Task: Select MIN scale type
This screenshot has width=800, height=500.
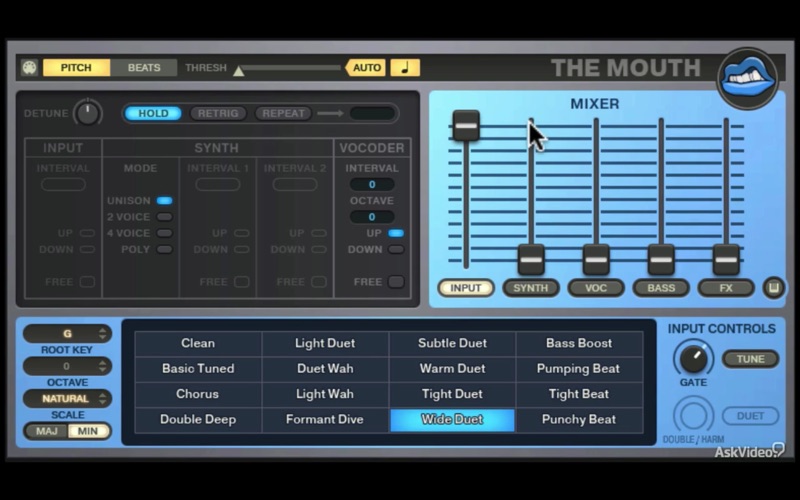Action: click(88, 431)
